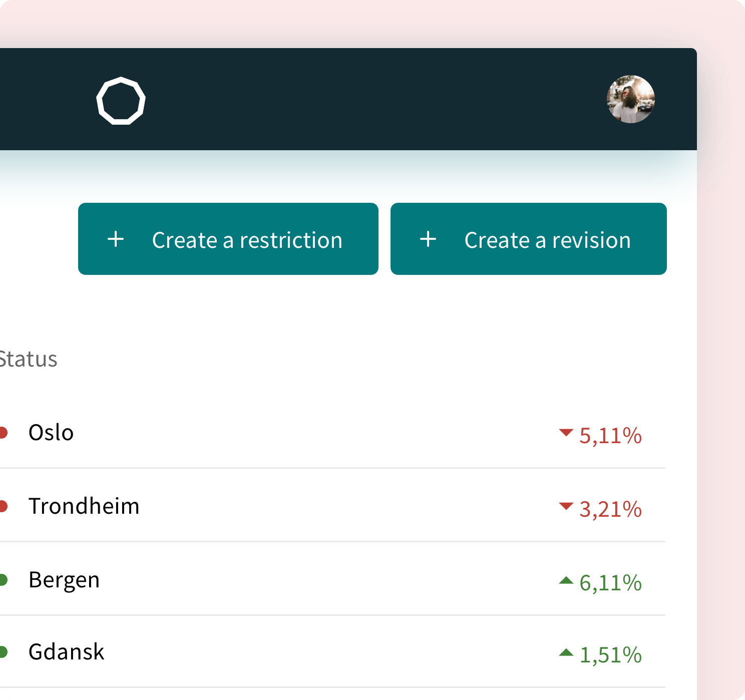Click the Status column header
This screenshot has height=700, width=745.
(29, 360)
